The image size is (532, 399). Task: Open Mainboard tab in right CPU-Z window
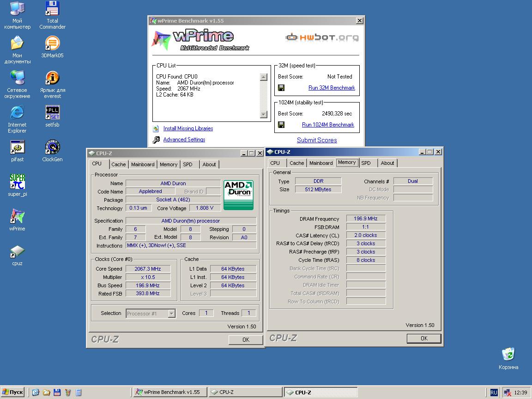321,163
